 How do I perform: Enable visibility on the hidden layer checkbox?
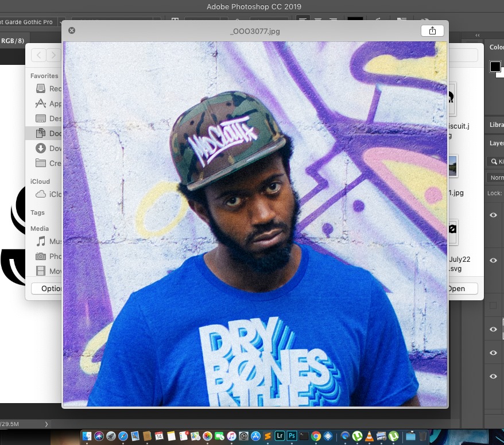point(493,305)
